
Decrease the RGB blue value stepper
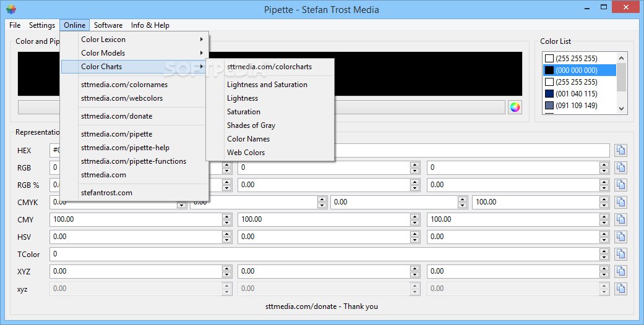(x=604, y=171)
